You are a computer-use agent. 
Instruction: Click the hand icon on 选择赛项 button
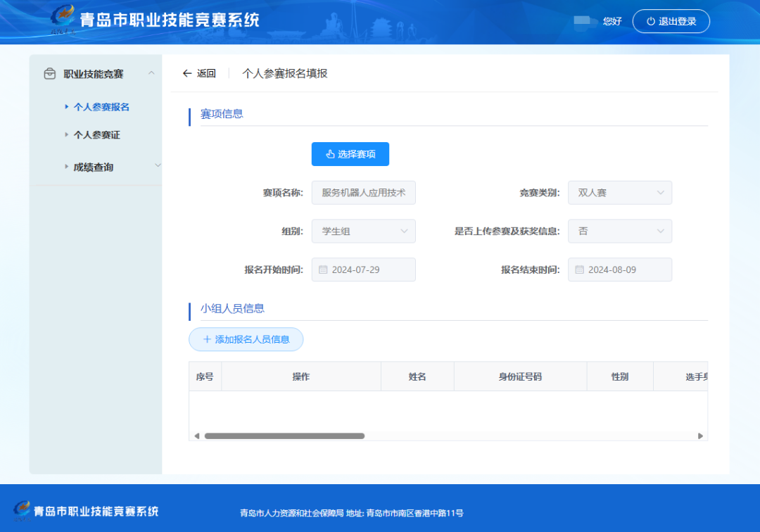click(x=329, y=153)
